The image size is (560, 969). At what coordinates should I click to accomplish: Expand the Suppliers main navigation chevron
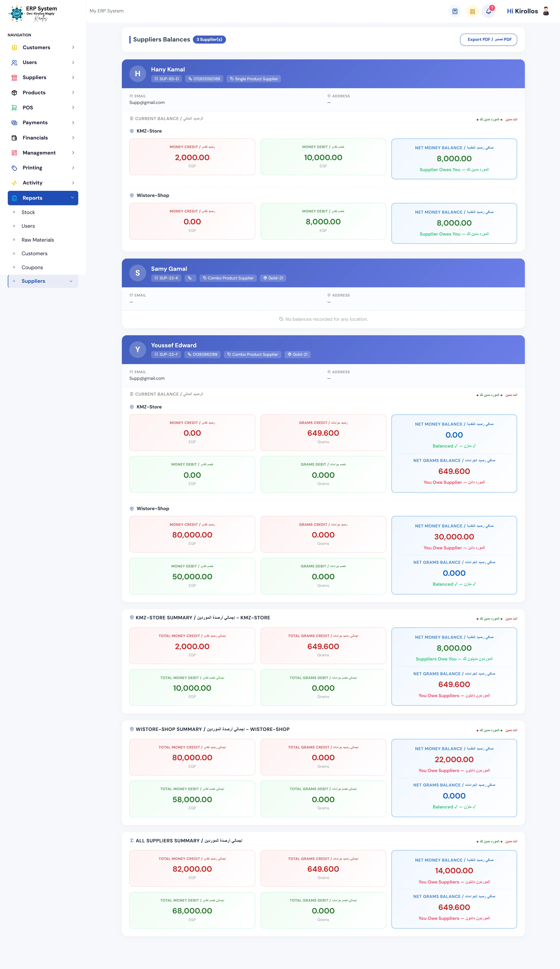coord(73,77)
